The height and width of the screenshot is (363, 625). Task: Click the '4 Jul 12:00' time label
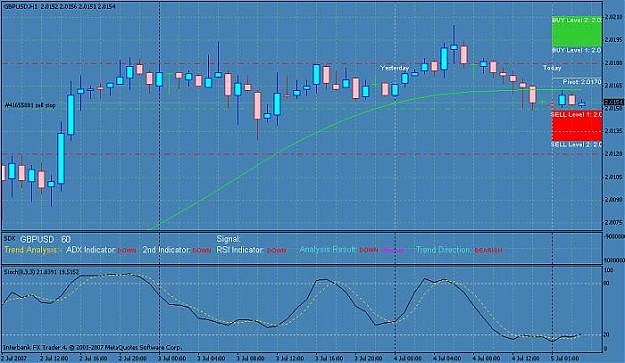point(525,358)
